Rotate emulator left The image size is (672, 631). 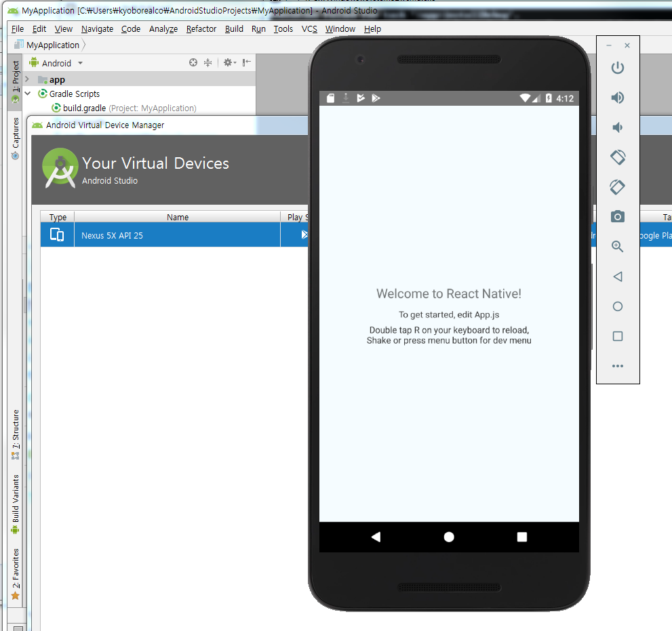(618, 157)
